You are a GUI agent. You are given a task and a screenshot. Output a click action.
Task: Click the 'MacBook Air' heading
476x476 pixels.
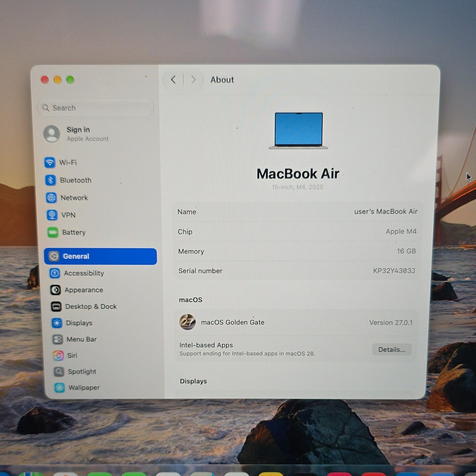[x=298, y=174]
